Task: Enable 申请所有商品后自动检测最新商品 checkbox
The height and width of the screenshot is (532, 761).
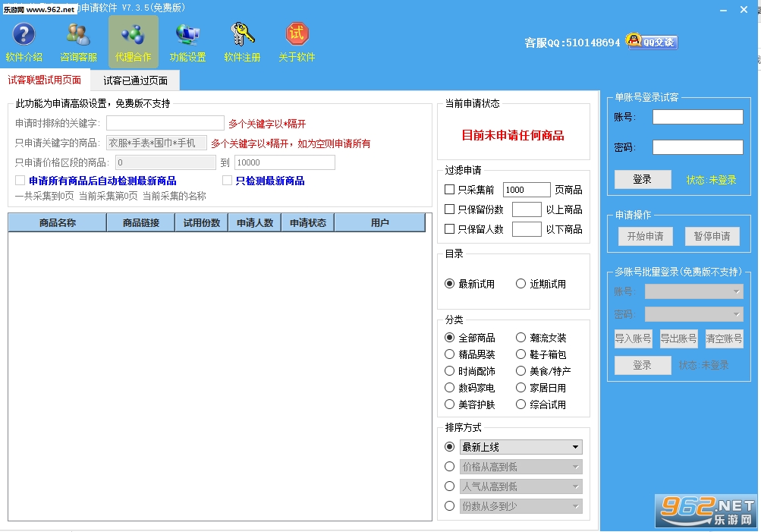Action: (x=20, y=181)
